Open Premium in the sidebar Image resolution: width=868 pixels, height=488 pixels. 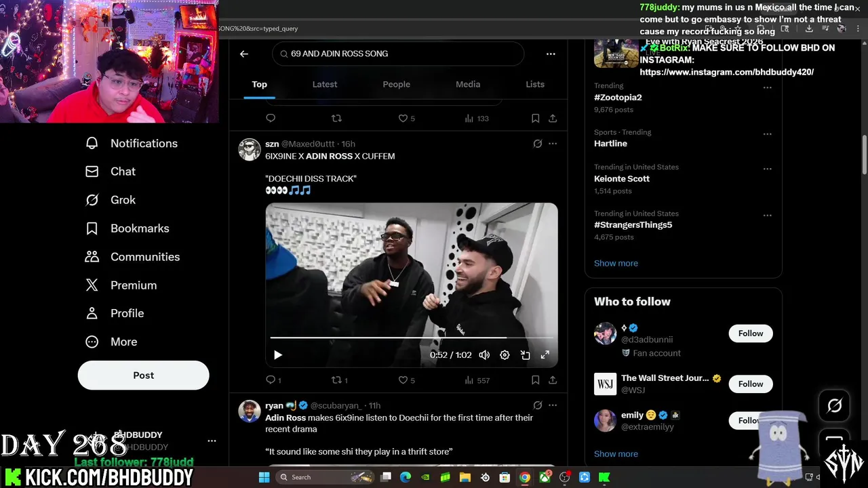click(x=121, y=285)
